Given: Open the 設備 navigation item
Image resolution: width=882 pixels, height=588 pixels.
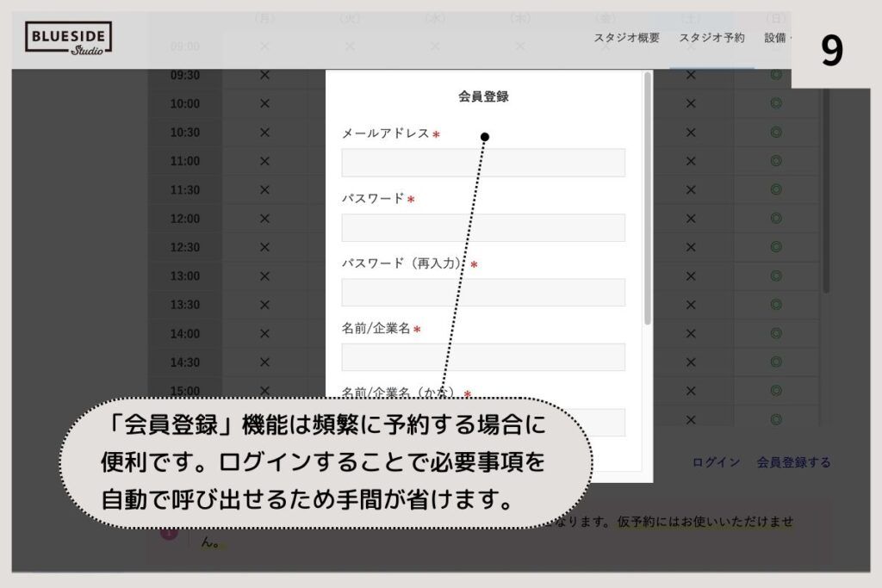Looking at the screenshot, I should [776, 38].
